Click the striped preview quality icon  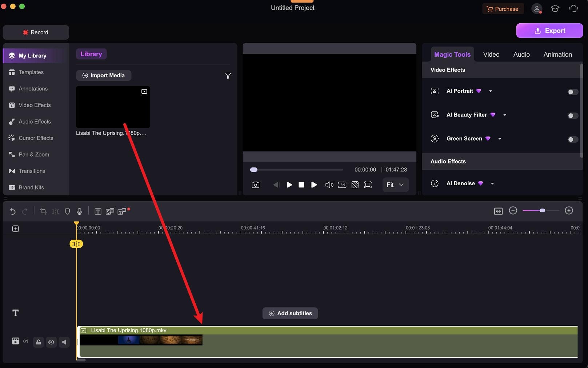point(355,185)
